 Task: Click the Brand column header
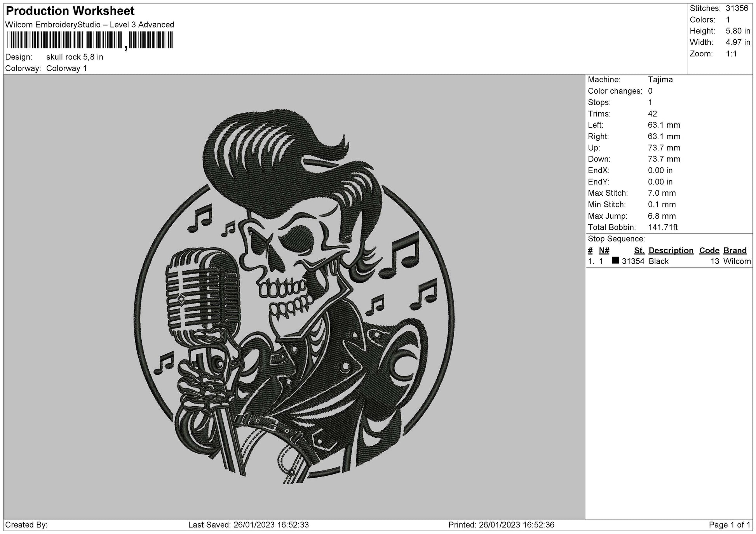[x=735, y=250]
